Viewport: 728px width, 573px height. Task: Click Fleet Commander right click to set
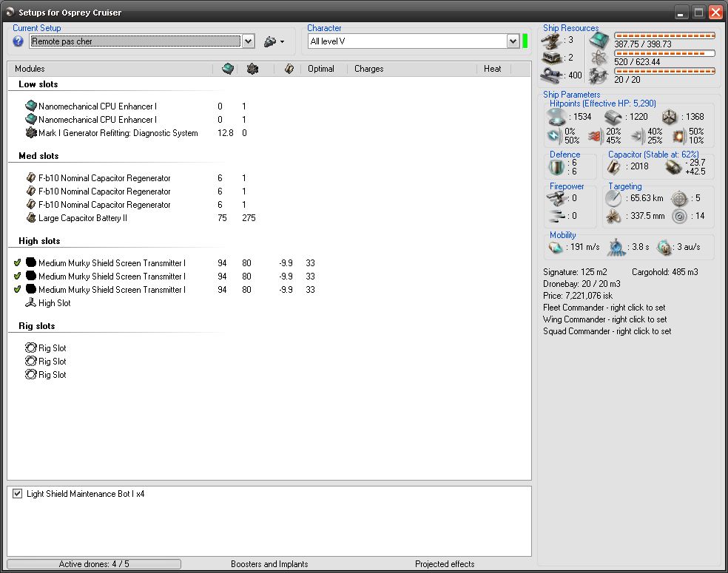(x=604, y=307)
